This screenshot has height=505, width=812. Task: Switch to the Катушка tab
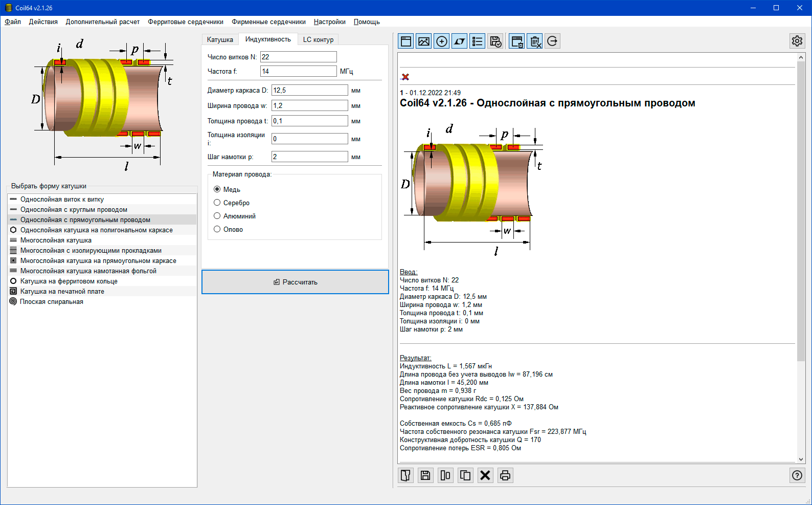(x=220, y=39)
